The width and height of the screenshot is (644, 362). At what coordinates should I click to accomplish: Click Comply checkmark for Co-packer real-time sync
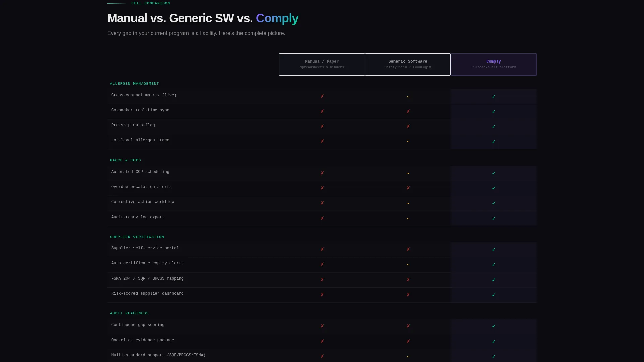pyautogui.click(x=494, y=112)
